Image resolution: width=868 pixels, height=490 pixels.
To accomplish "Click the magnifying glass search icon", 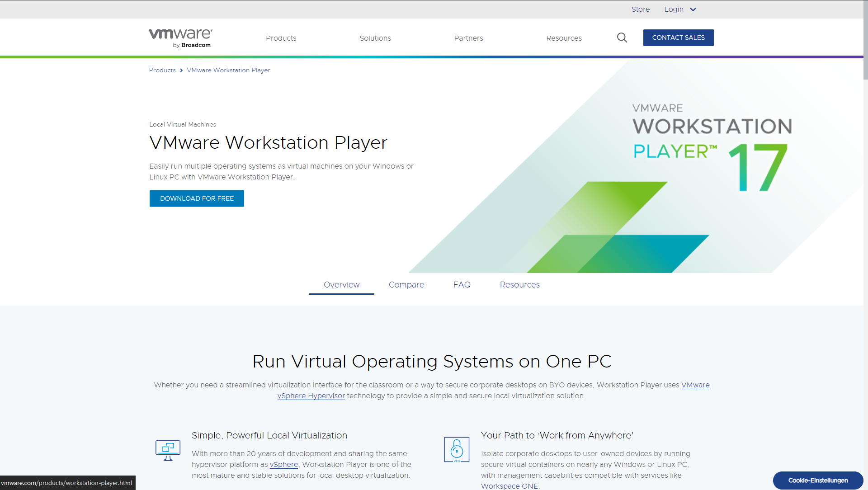I will coord(622,38).
